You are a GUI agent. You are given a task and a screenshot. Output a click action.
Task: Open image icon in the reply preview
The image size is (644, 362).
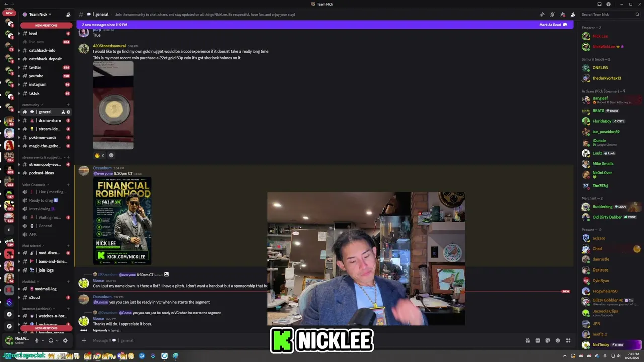point(166,275)
